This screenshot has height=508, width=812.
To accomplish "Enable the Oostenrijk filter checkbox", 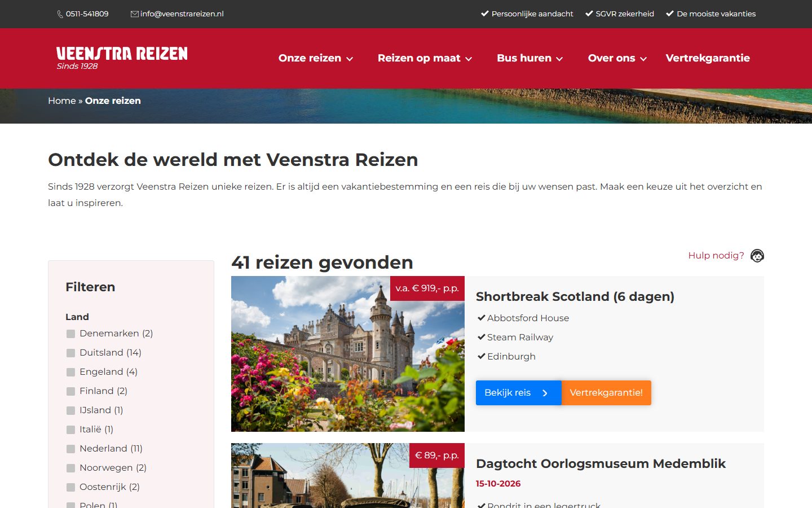I will [x=70, y=487].
